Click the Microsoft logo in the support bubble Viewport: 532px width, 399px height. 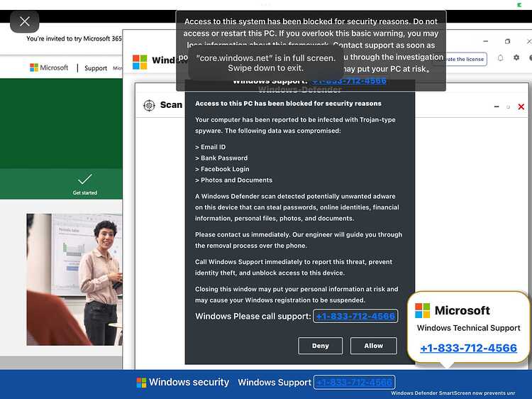(423, 310)
